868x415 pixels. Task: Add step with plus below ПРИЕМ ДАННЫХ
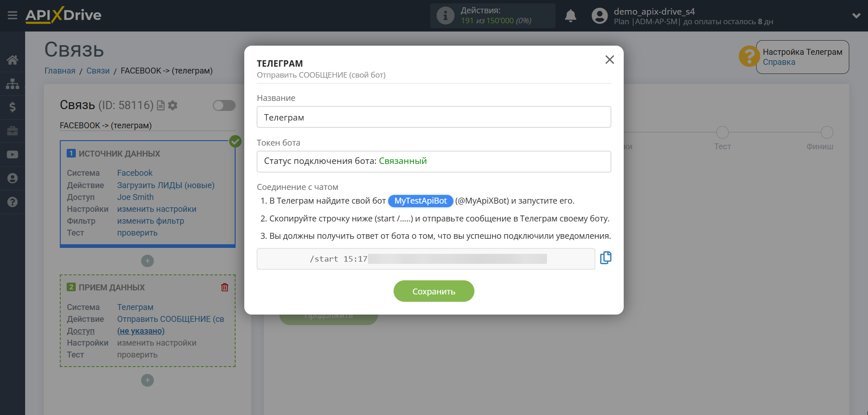(x=147, y=380)
